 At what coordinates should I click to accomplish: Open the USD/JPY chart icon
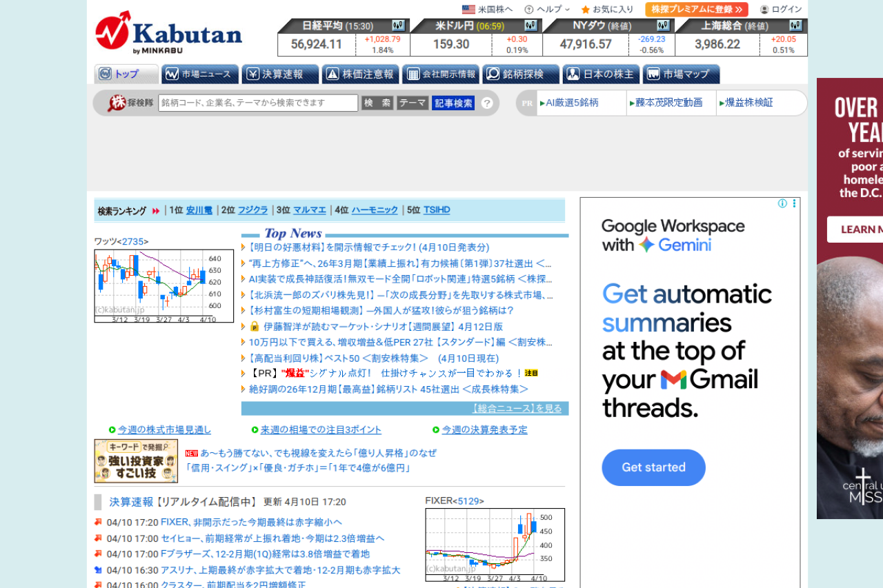click(x=530, y=26)
